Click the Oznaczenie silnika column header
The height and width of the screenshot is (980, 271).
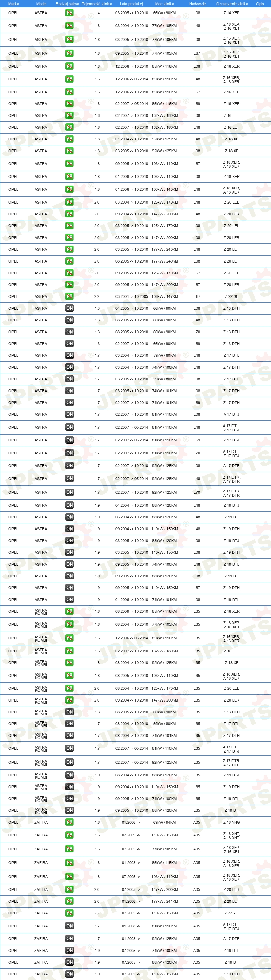pyautogui.click(x=232, y=4)
